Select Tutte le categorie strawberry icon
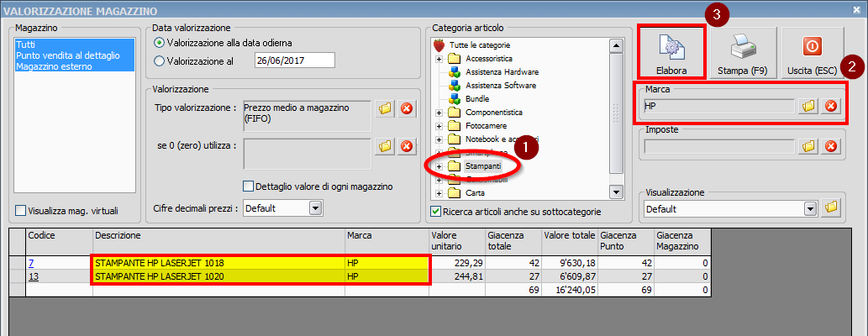Screen dimensions: 868x336 point(439,45)
